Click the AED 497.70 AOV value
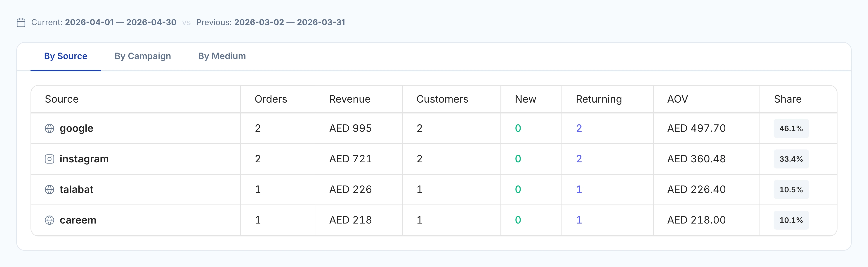 click(x=696, y=128)
